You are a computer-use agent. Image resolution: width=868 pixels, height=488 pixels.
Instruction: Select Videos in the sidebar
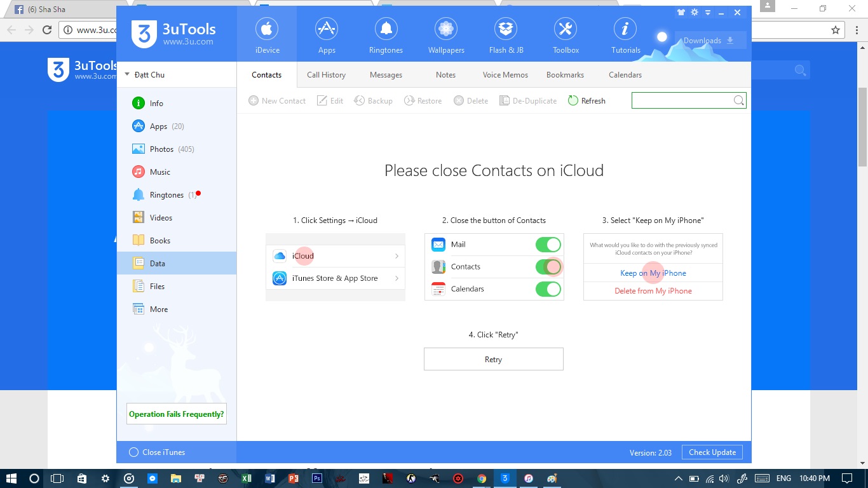pyautogui.click(x=177, y=217)
